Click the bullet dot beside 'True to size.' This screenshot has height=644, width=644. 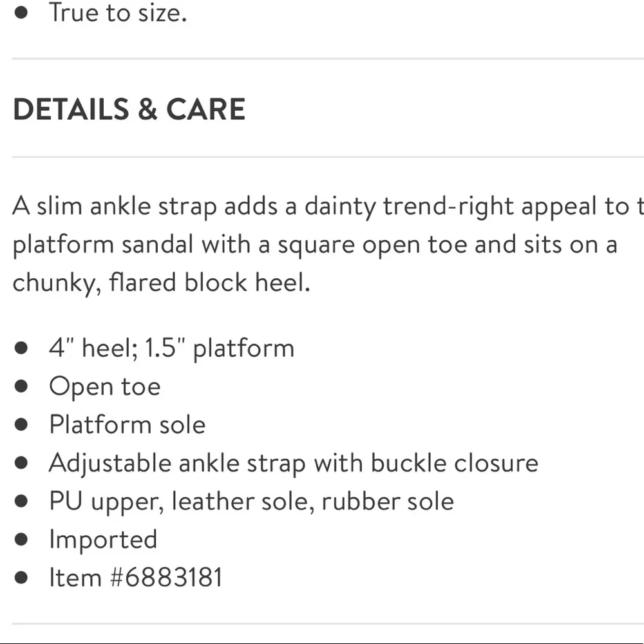point(21,12)
